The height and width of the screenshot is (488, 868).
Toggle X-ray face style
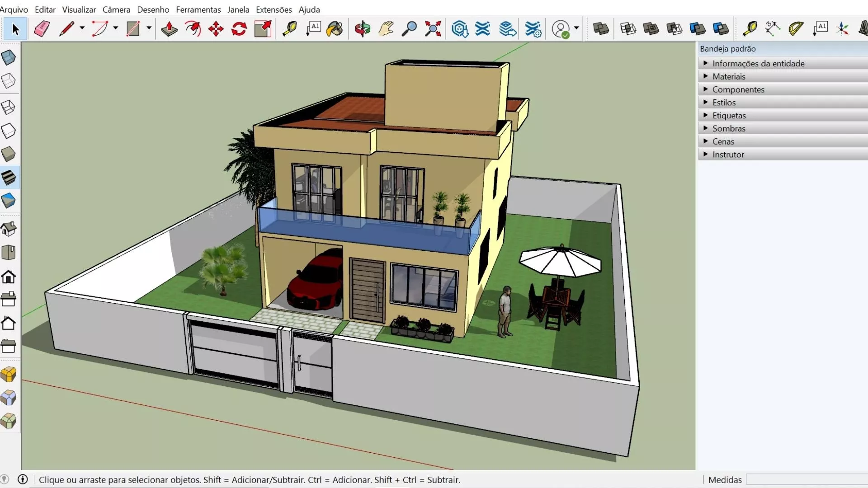pos(8,57)
